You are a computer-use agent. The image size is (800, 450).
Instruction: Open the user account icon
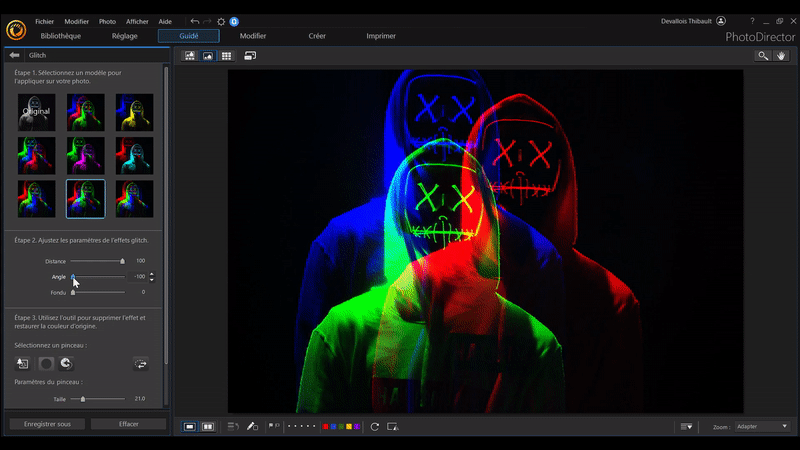[x=721, y=21]
